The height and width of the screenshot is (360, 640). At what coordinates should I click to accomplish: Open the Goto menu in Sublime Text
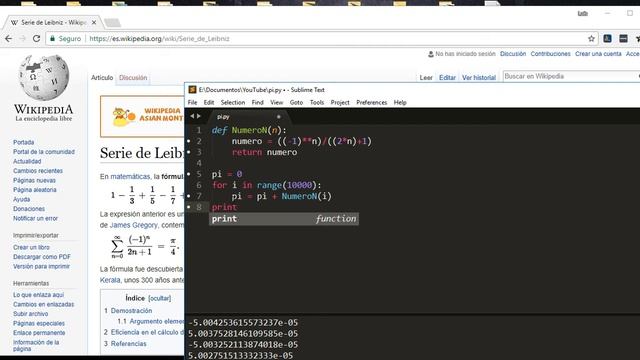pyautogui.click(x=296, y=102)
